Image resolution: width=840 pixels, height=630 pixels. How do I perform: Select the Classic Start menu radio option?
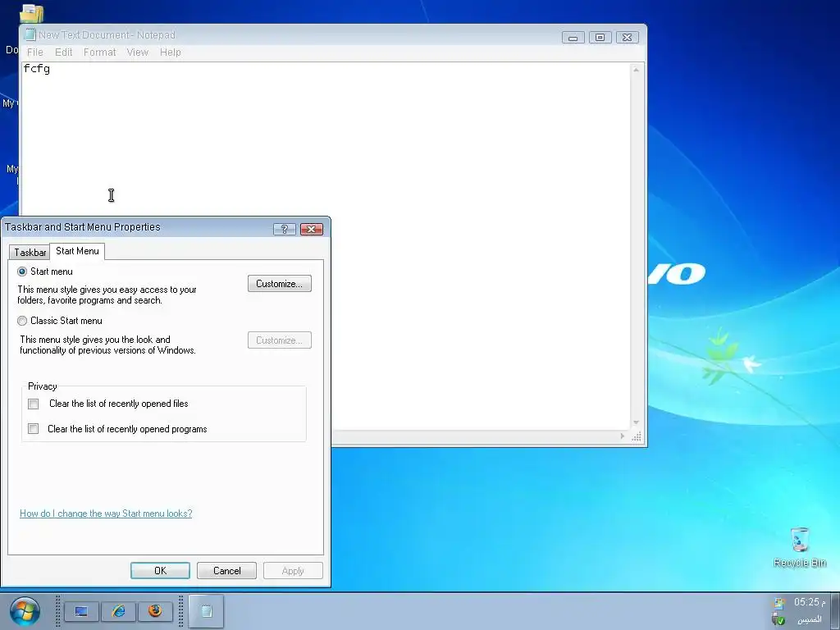coord(22,321)
